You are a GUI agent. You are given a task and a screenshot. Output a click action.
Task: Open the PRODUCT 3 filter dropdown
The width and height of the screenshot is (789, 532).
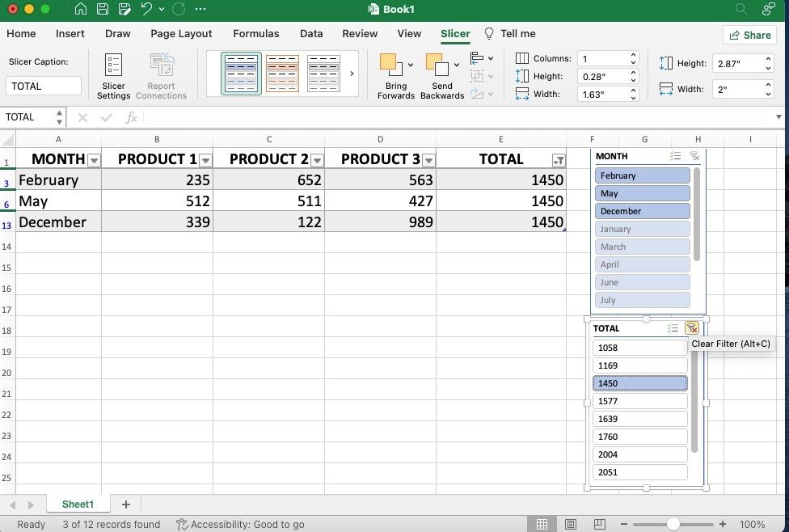[x=428, y=160]
